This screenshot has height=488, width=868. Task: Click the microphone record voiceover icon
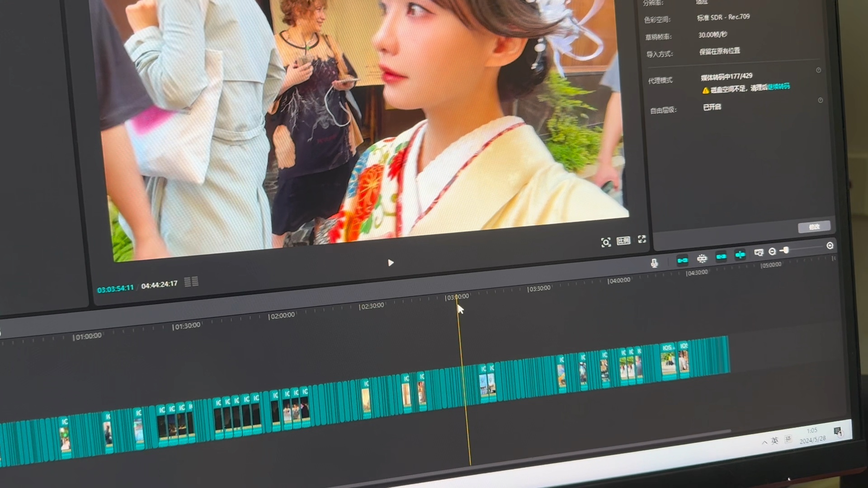(654, 263)
